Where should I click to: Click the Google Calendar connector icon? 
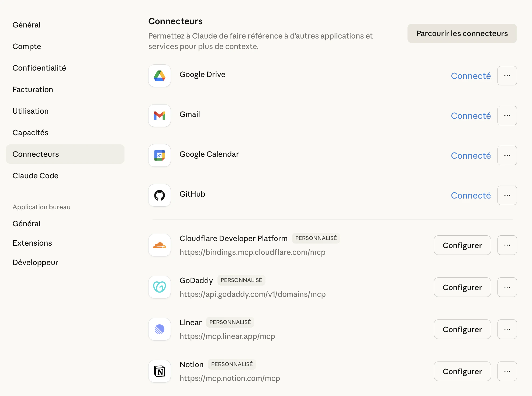point(159,155)
